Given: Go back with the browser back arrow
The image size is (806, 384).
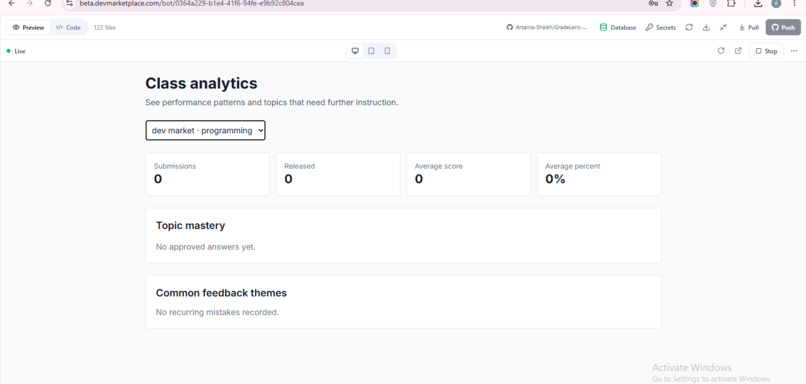Looking at the screenshot, I should point(11,3).
